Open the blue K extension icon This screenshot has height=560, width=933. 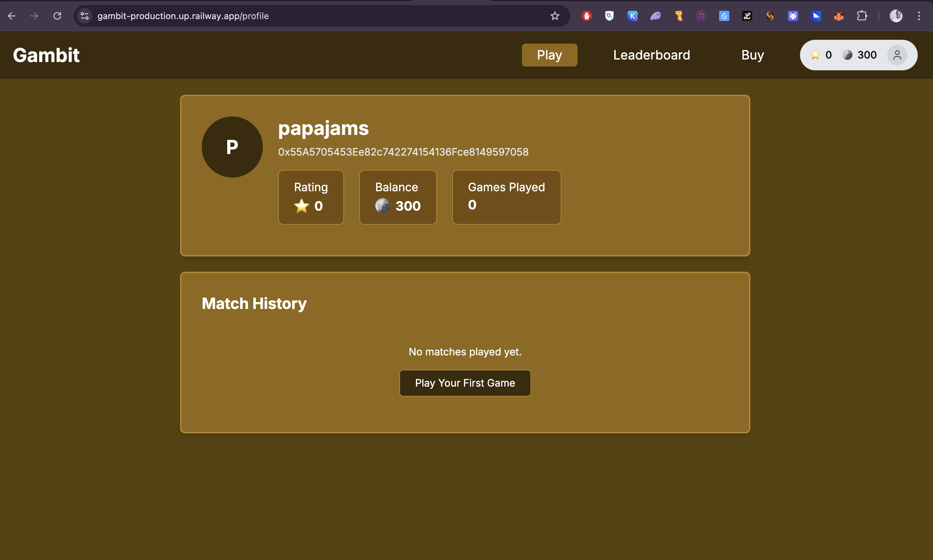632,16
